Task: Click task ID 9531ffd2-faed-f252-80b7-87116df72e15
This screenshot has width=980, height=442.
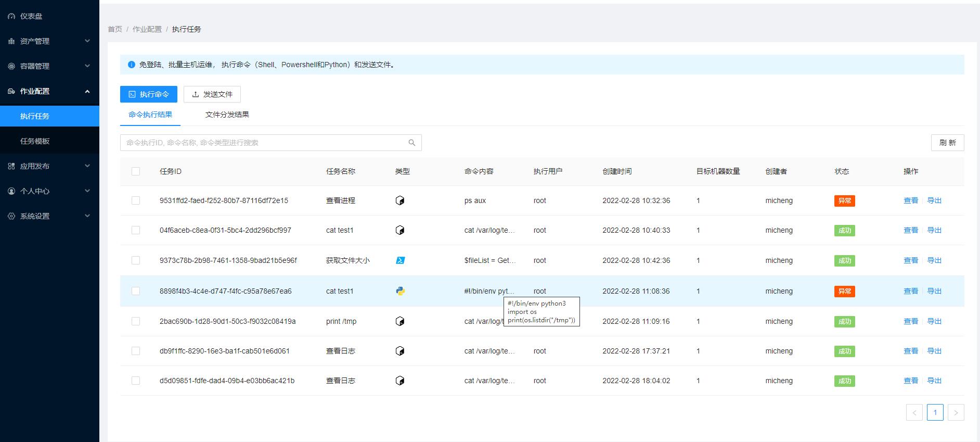Action: (x=224, y=200)
